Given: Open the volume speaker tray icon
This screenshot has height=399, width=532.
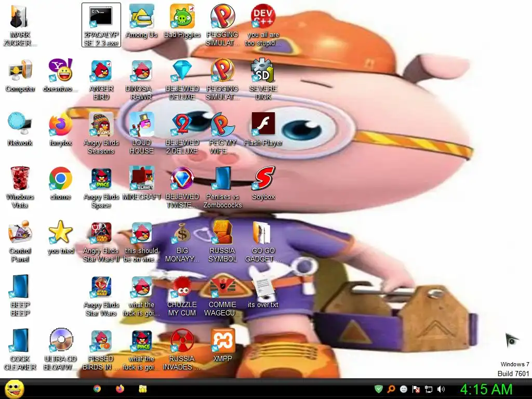Looking at the screenshot, I should 441,389.
